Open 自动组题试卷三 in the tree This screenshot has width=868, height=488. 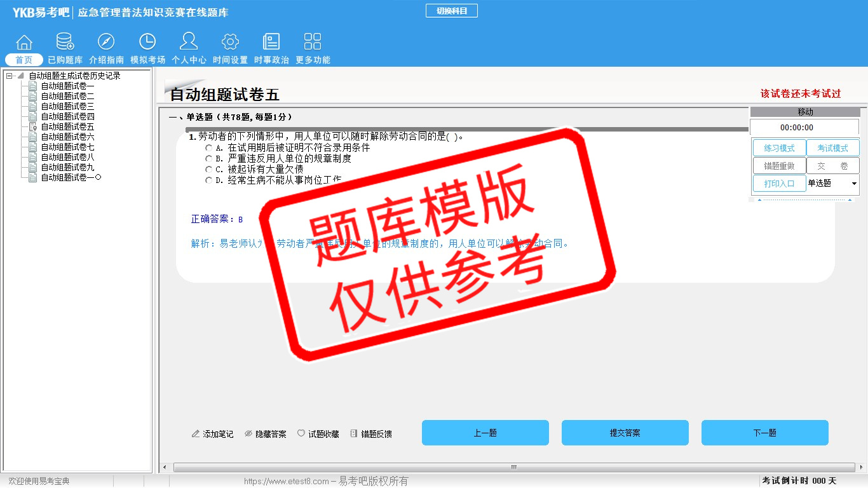(x=67, y=106)
